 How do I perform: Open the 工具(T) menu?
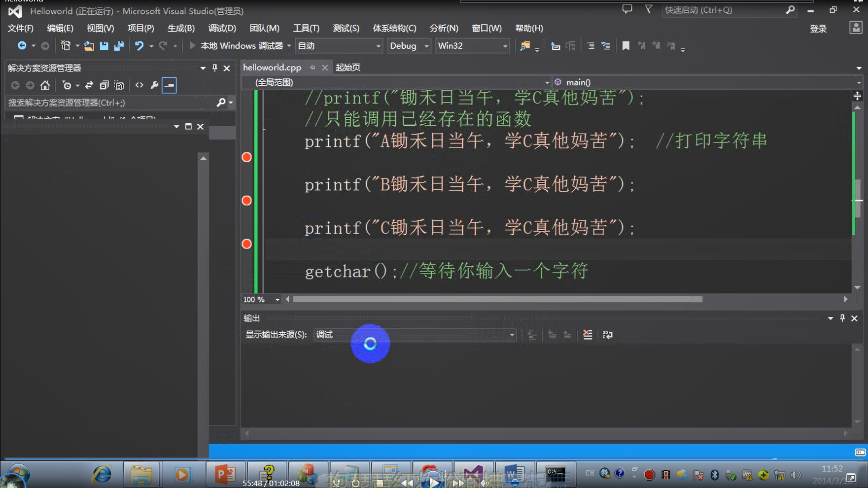(306, 28)
